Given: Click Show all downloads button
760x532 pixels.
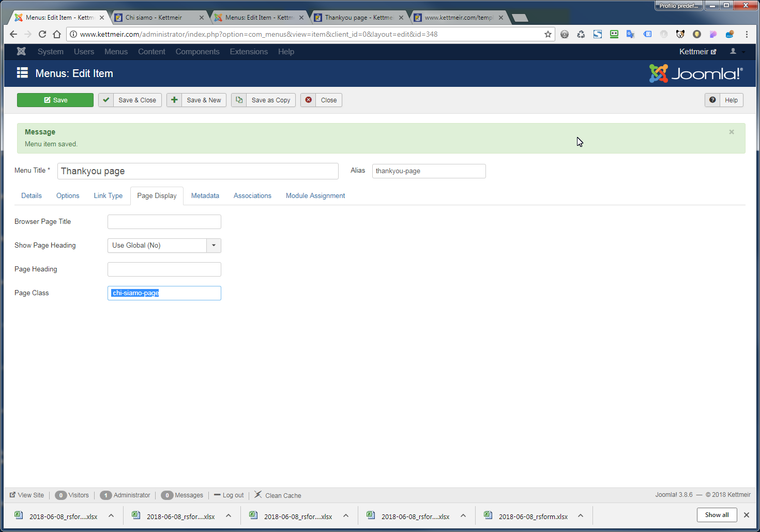Looking at the screenshot, I should (717, 515).
